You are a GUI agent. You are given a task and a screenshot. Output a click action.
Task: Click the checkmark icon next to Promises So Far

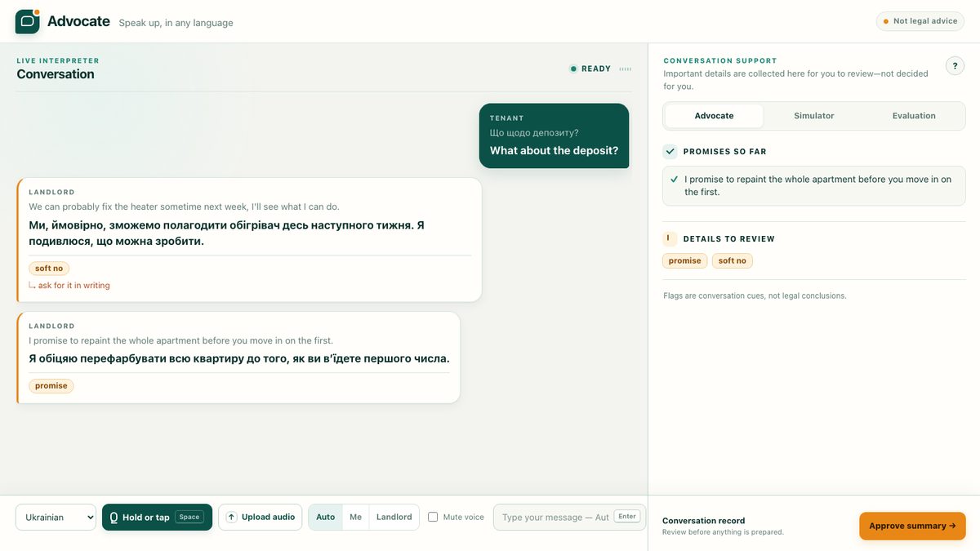pyautogui.click(x=670, y=151)
